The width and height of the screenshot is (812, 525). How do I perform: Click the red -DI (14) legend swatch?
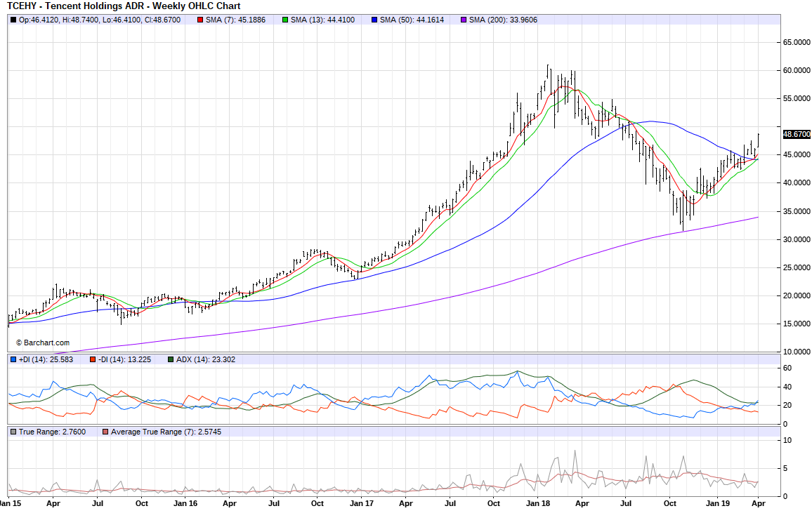click(92, 359)
